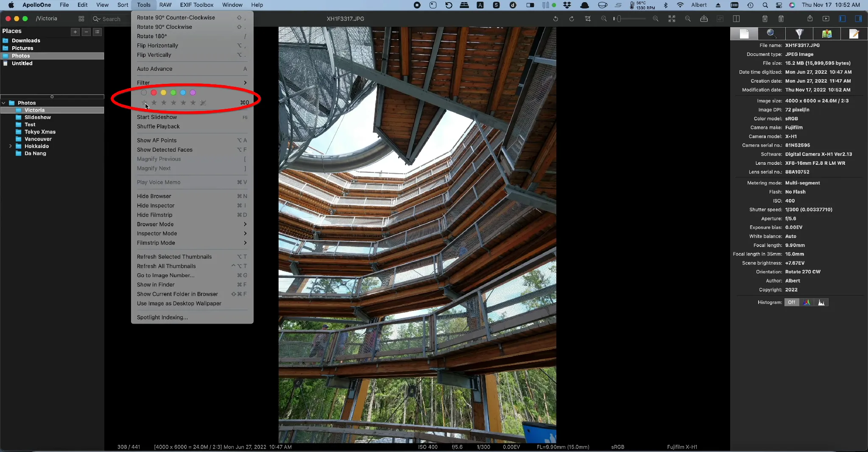Open Spotlight Indexing... dialog

[192, 317]
